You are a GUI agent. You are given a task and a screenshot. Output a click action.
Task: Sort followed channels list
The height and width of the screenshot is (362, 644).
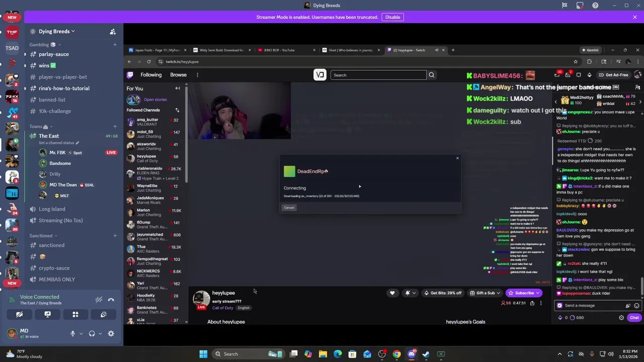177,110
